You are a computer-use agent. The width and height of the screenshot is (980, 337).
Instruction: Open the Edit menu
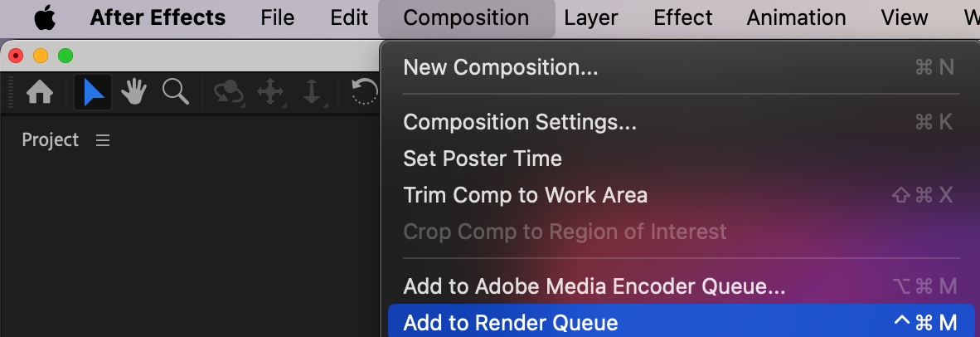[348, 17]
